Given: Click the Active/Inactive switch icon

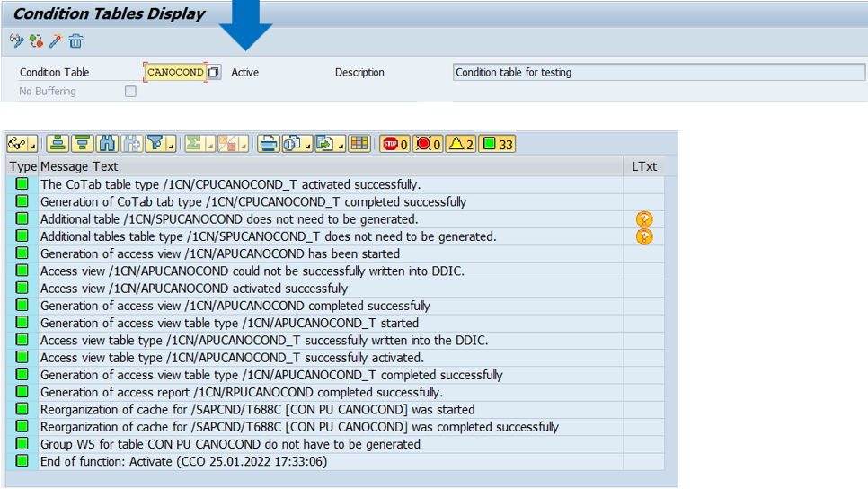Looking at the screenshot, I should (x=36, y=40).
